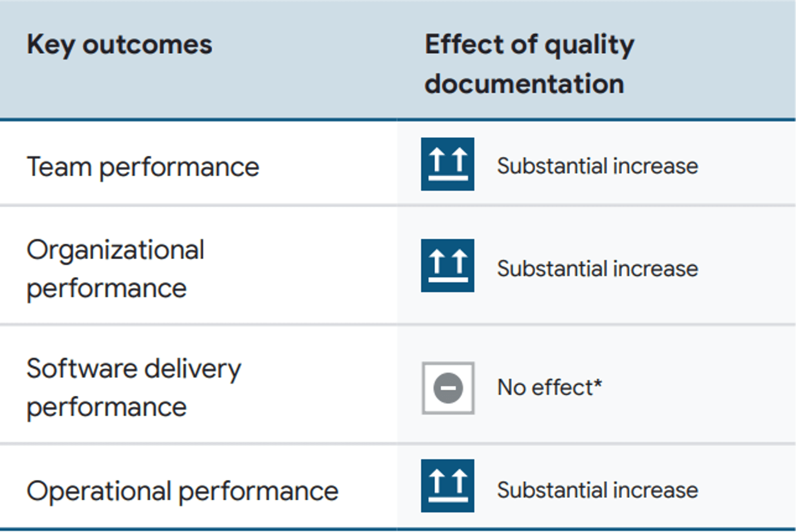Click the Operational performance row label
The image size is (796, 532).
(x=182, y=491)
